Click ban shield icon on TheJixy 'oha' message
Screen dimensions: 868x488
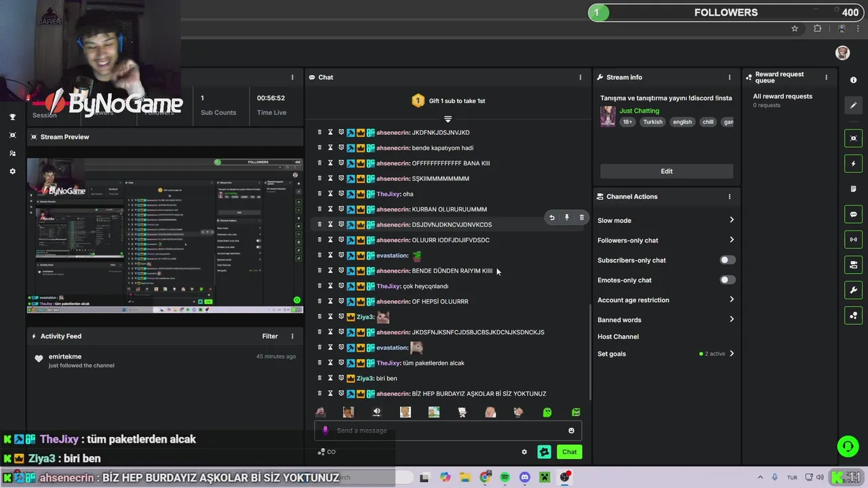pos(341,194)
